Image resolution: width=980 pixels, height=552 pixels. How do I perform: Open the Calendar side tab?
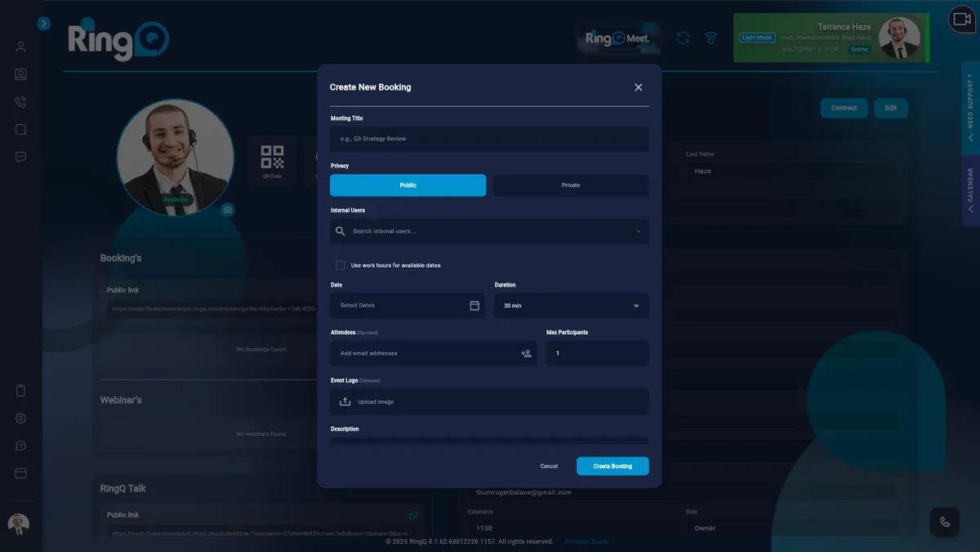pyautogui.click(x=970, y=190)
